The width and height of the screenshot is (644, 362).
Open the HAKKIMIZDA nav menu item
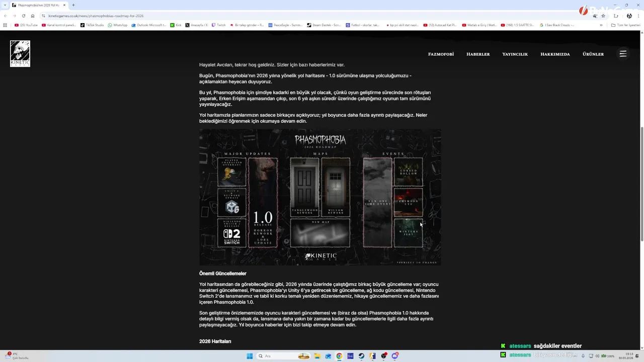pyautogui.click(x=555, y=54)
